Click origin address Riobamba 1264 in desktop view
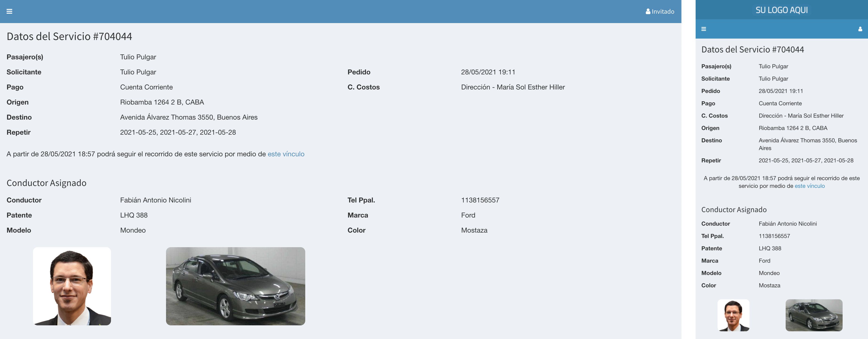Viewport: 868px width, 339px height. coord(162,102)
